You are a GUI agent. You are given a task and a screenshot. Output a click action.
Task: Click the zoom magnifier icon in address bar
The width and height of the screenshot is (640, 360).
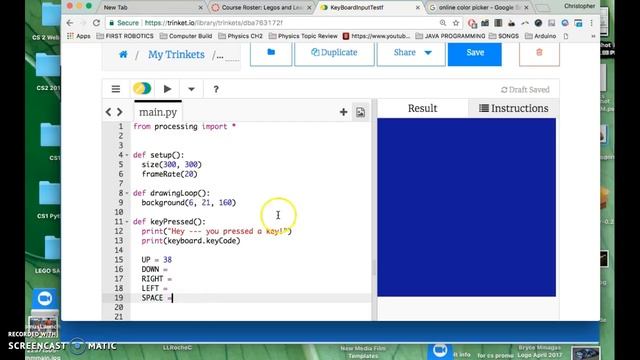coord(443,23)
